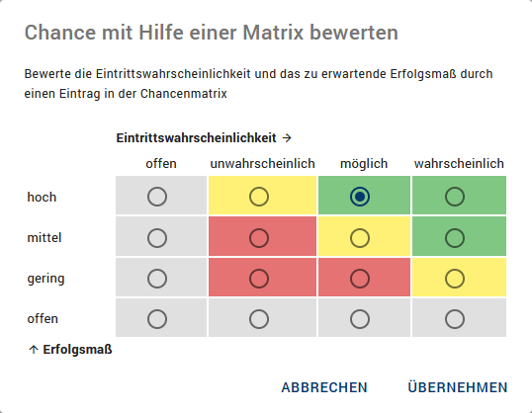The width and height of the screenshot is (532, 413).
Task: Pick offen Erfolgsmaß with unwahrscheinlich radio
Action: [x=259, y=319]
